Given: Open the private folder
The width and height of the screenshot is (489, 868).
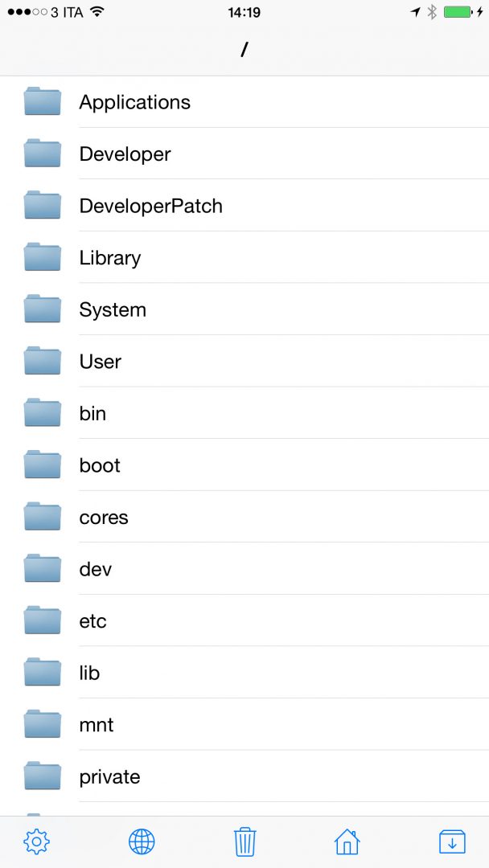Looking at the screenshot, I should click(x=109, y=777).
